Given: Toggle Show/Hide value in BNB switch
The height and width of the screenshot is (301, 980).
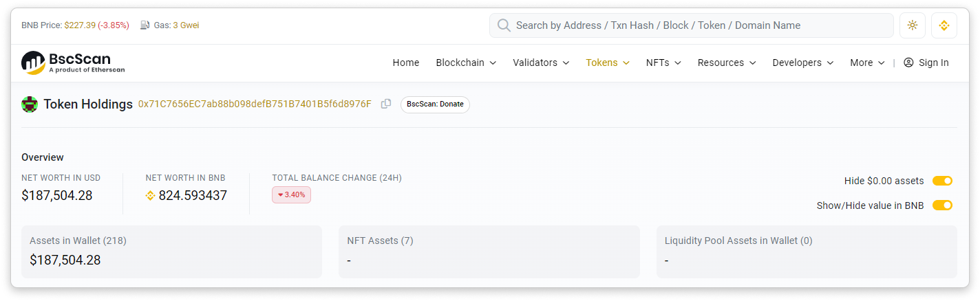Looking at the screenshot, I should pos(942,205).
